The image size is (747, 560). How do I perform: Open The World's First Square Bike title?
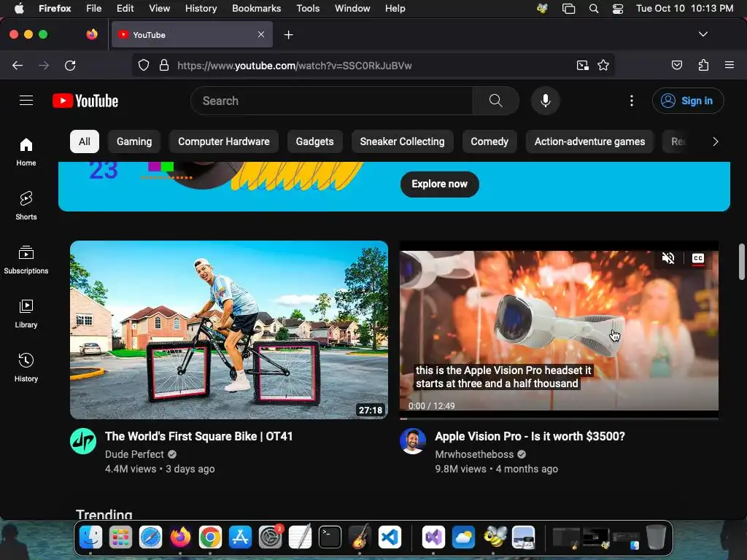(x=198, y=436)
